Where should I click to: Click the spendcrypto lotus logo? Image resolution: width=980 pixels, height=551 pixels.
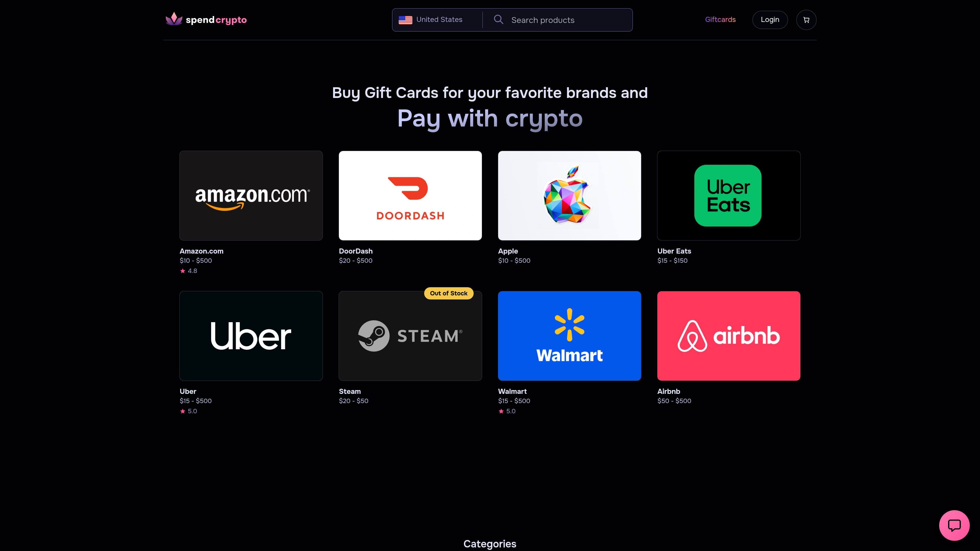(174, 19)
